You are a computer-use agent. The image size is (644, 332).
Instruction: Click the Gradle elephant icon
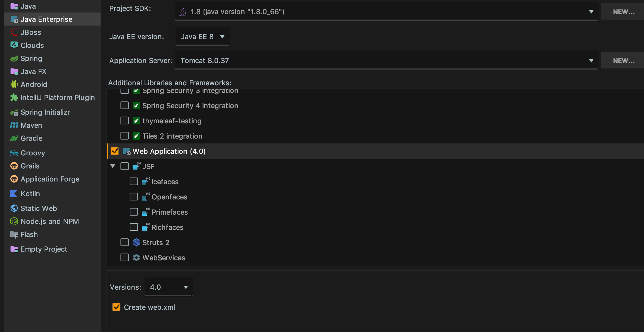(x=14, y=138)
